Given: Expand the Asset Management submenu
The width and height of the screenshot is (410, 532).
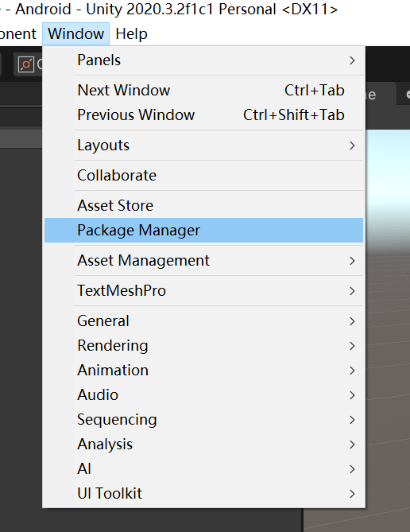Looking at the screenshot, I should point(203,261).
